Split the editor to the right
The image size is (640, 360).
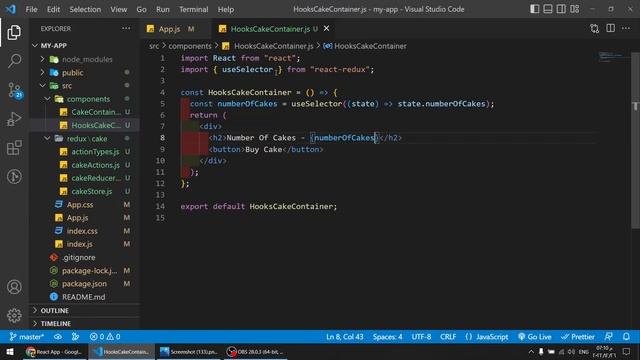click(611, 28)
